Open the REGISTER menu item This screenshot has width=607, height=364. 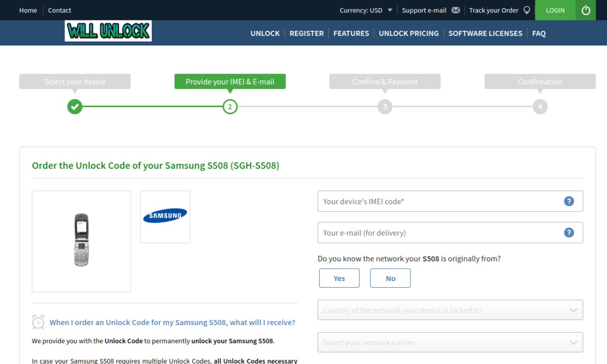[x=307, y=33]
